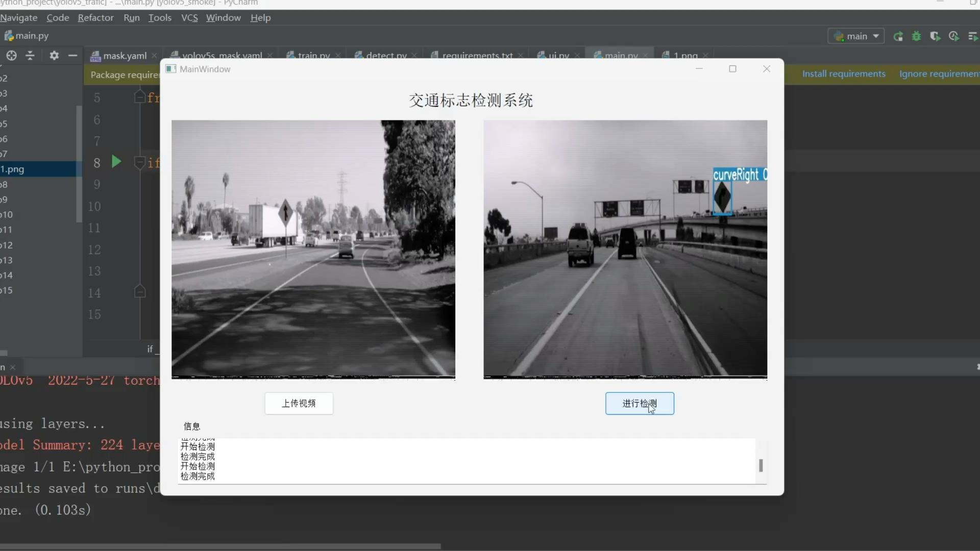980x551 pixels.
Task: Open project panel settings gear
Action: click(54, 56)
